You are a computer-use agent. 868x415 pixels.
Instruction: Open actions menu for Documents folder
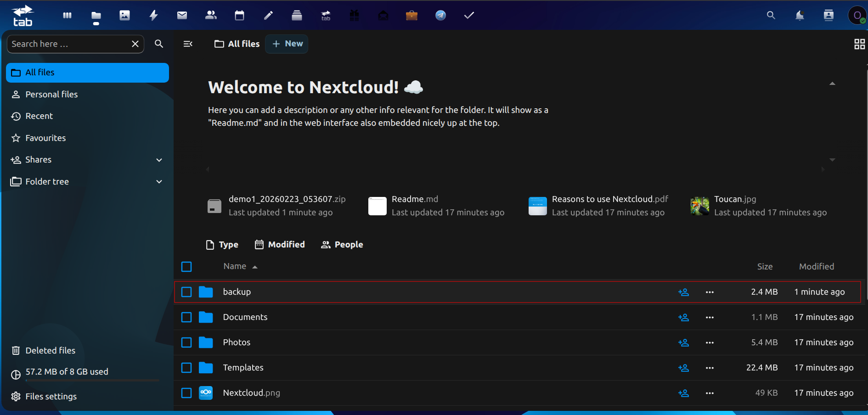(710, 317)
